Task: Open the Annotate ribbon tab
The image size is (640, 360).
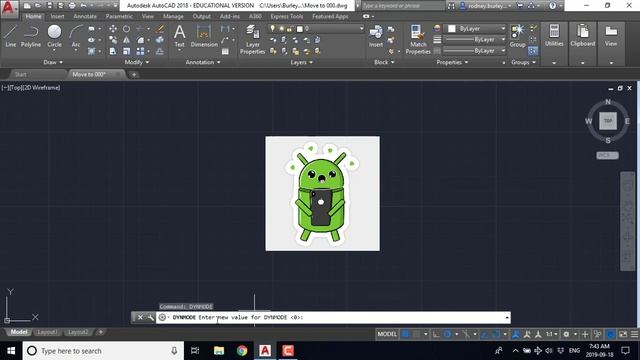Action: 85,16
